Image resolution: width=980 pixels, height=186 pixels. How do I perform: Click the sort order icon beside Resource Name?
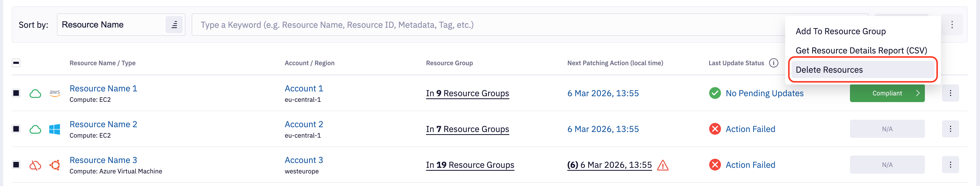click(x=174, y=25)
